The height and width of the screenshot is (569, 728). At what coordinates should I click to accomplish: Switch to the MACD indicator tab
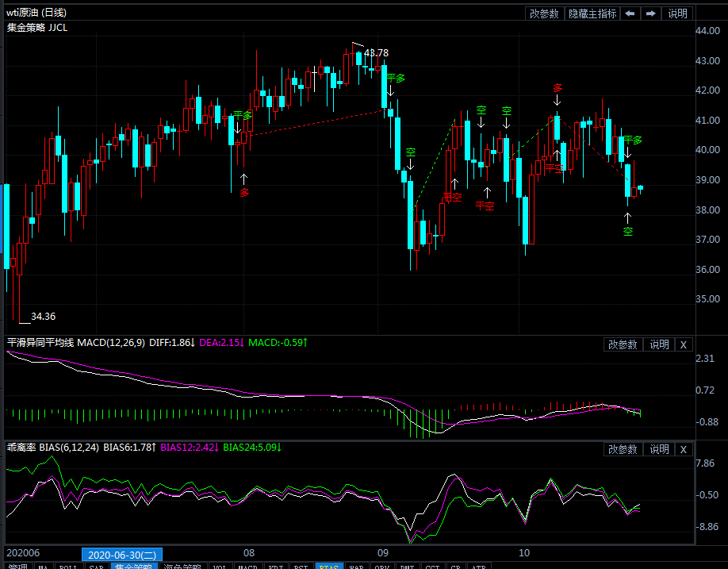(x=248, y=567)
